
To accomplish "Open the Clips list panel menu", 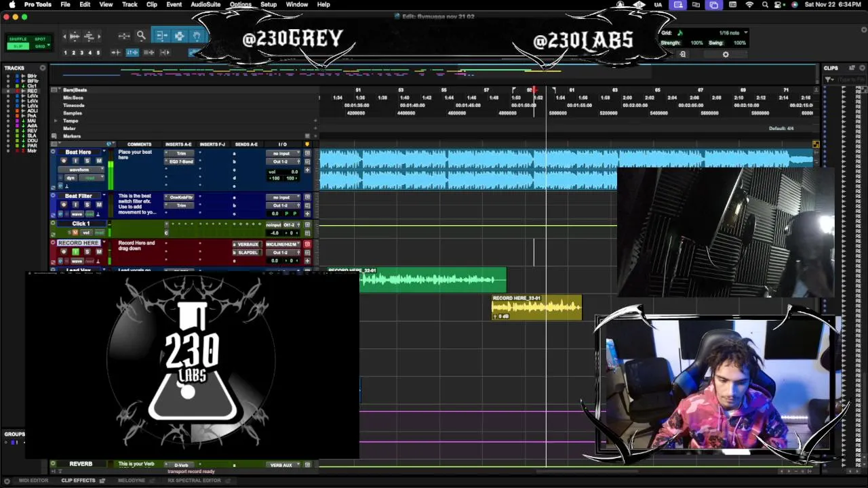I will coord(861,68).
